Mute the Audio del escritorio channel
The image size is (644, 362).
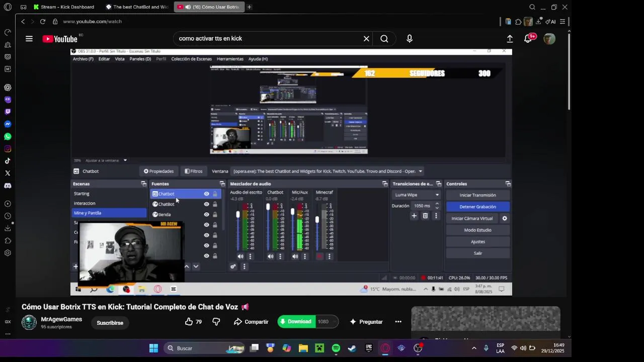[x=240, y=256]
